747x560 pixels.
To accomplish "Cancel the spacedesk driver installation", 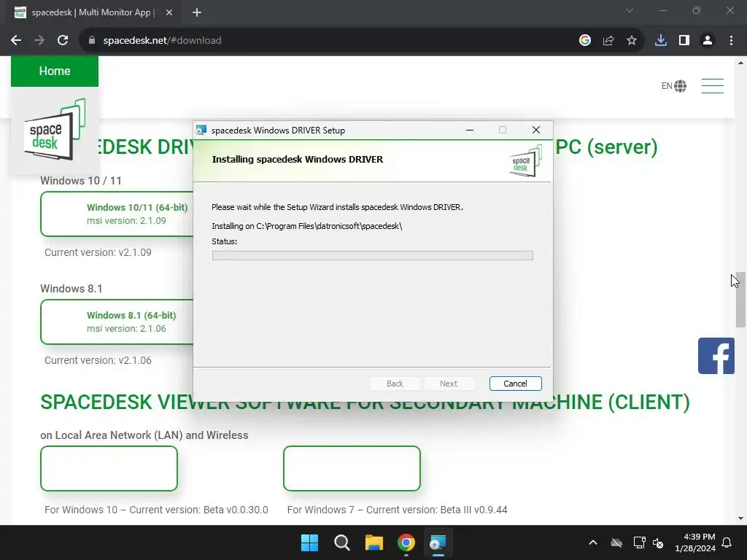I will [516, 384].
